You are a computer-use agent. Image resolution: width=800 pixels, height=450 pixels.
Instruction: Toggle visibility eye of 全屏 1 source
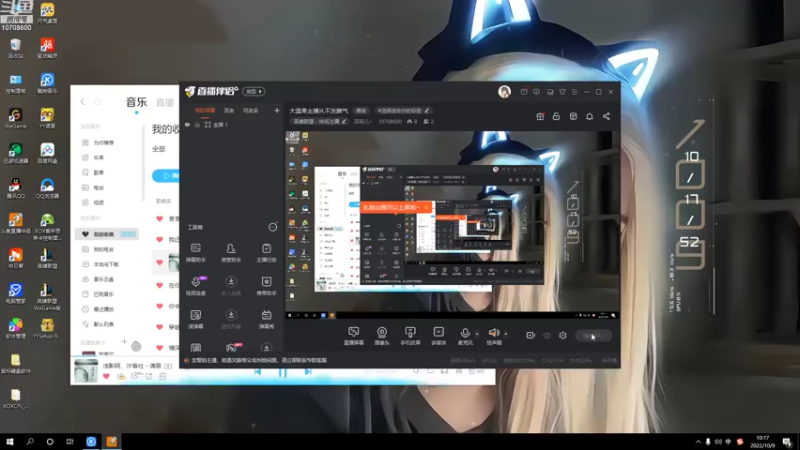point(187,124)
